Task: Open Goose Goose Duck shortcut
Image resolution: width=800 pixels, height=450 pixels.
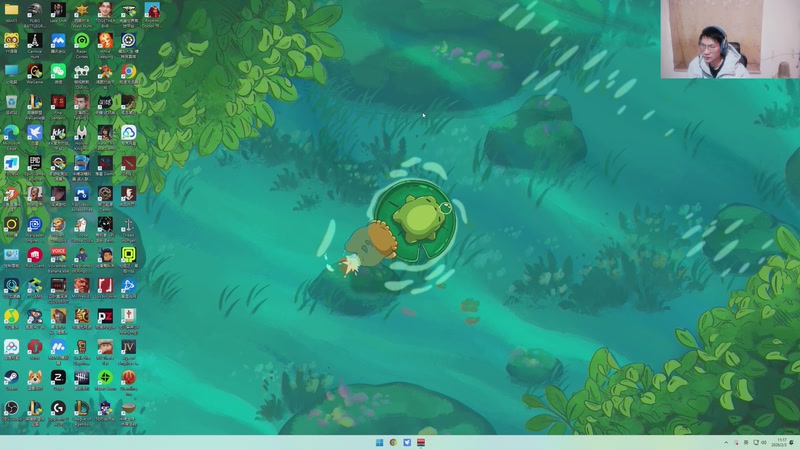Action: [x=82, y=224]
